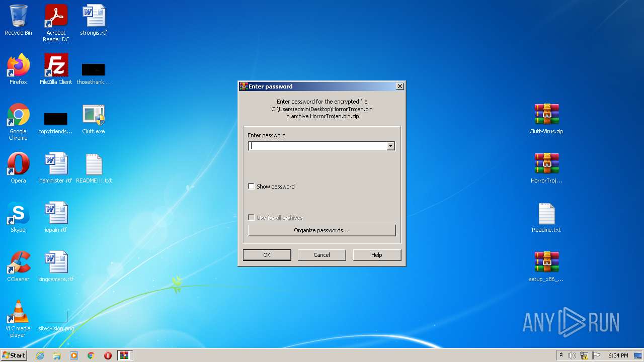Confirm password with OK button
The height and width of the screenshot is (362, 644).
coord(267,255)
